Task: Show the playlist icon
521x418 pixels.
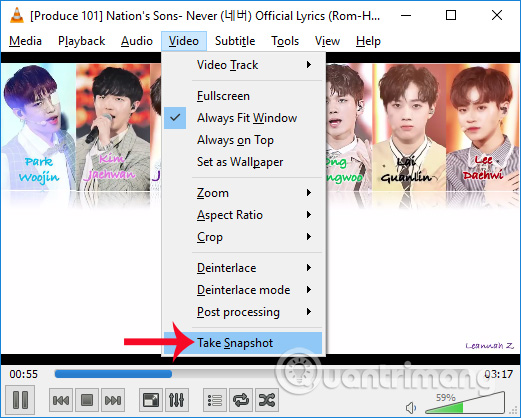Action: (215, 400)
